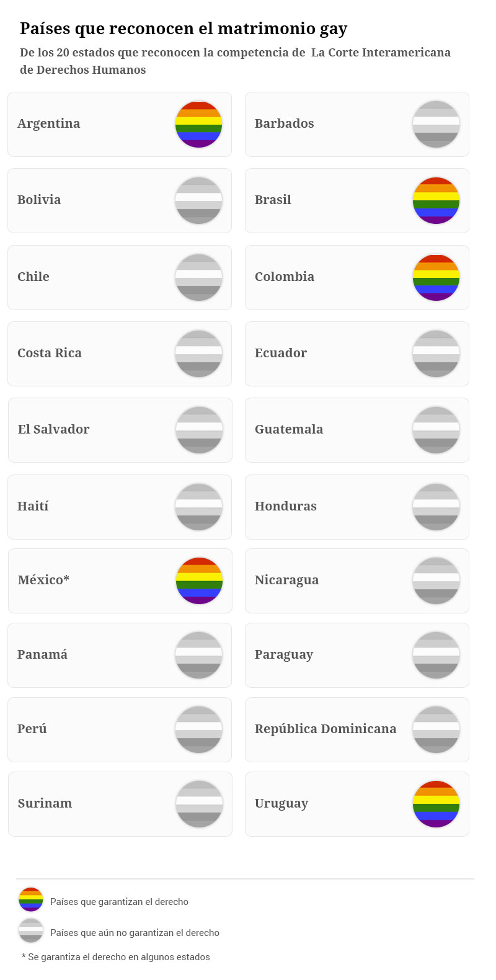Click legend text 'Países que aún no garantizan el derecho'
Image resolution: width=496 pixels, height=980 pixels.
[x=135, y=933]
